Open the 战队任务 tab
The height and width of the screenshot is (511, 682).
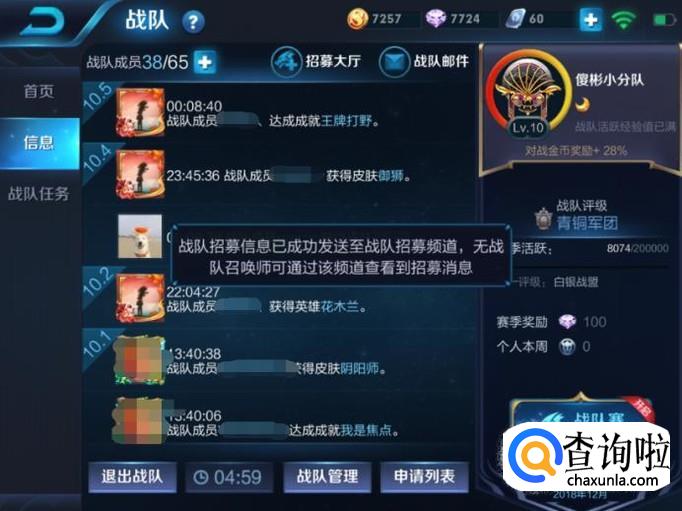39,194
